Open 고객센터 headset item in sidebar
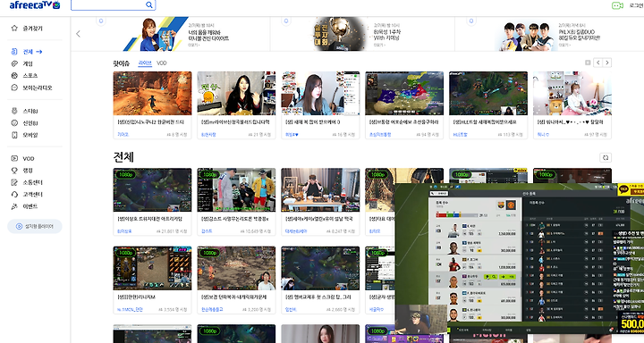This screenshot has width=644, height=343. 27,194
